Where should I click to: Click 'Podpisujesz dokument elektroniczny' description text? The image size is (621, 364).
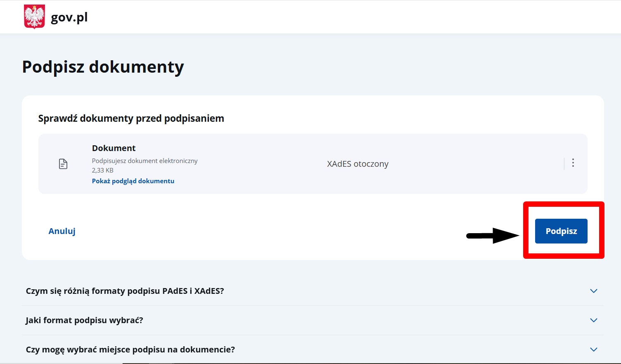tap(145, 161)
